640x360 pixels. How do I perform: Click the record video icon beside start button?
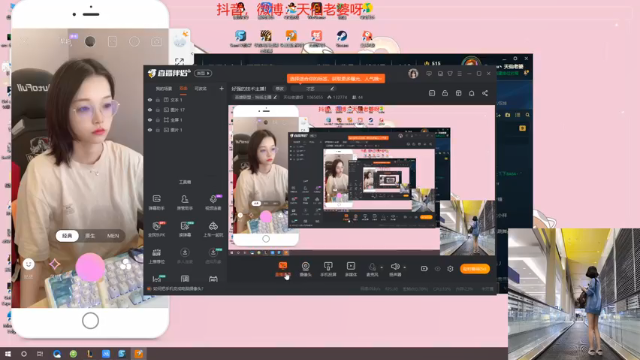[x=424, y=269]
